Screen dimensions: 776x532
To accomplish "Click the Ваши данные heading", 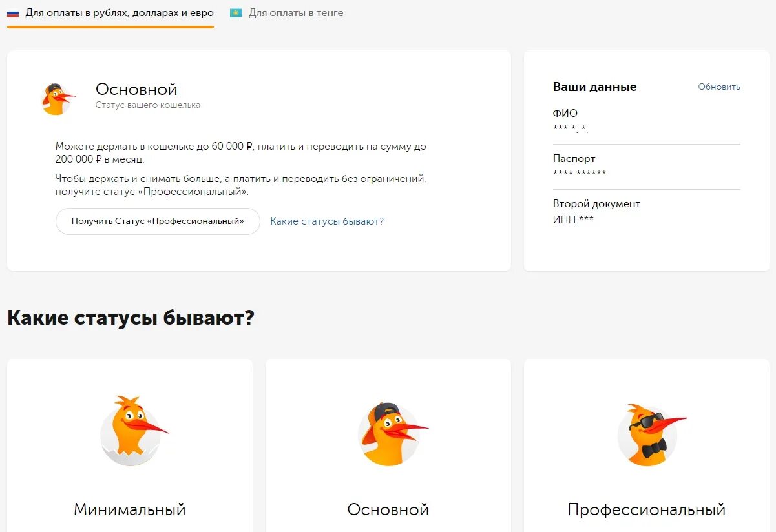I will click(x=595, y=87).
